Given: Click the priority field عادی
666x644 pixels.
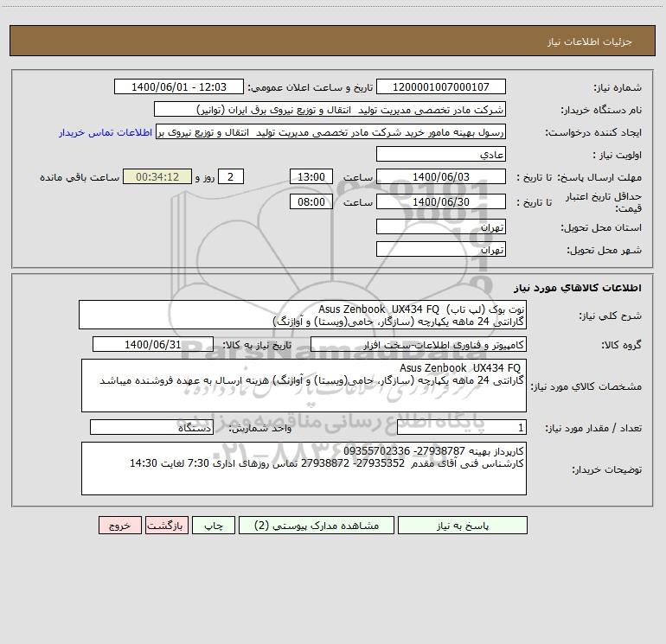Looking at the screenshot, I should tap(441, 155).
